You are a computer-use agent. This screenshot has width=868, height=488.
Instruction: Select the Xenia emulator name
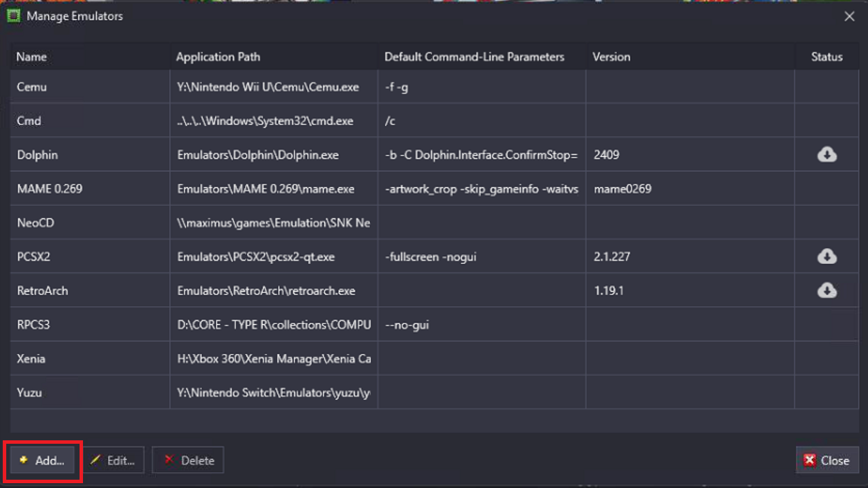pos(31,358)
